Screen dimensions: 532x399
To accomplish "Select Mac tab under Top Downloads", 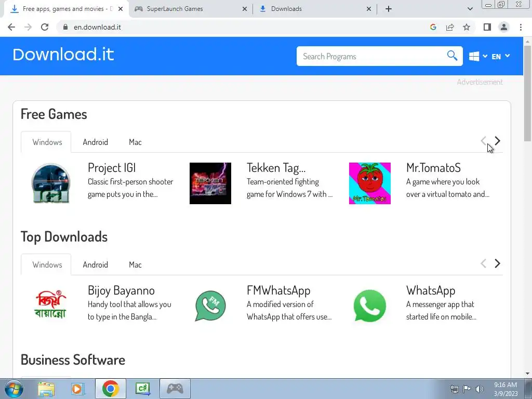I will point(135,264).
